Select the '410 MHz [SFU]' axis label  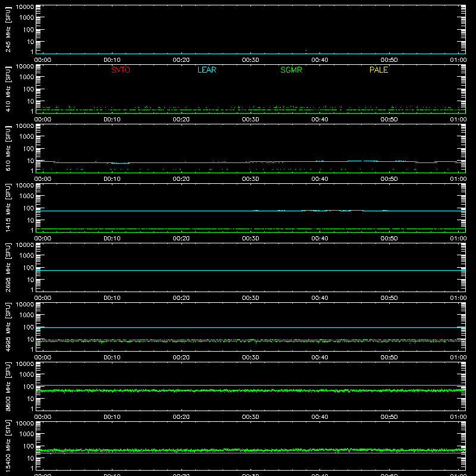[8, 89]
